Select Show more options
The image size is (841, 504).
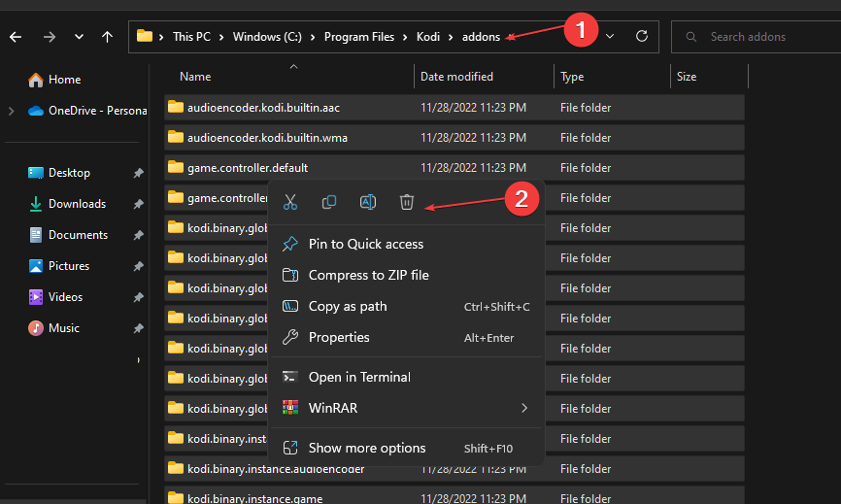pos(407,448)
